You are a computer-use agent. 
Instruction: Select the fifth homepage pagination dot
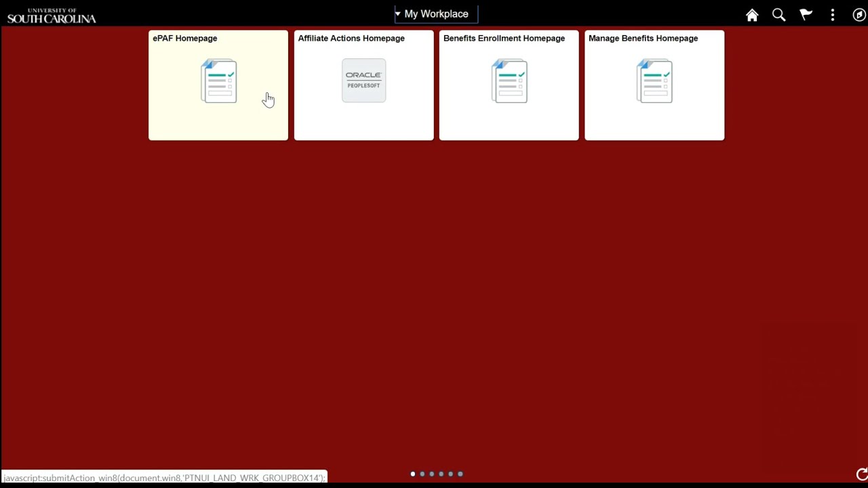pyautogui.click(x=451, y=474)
